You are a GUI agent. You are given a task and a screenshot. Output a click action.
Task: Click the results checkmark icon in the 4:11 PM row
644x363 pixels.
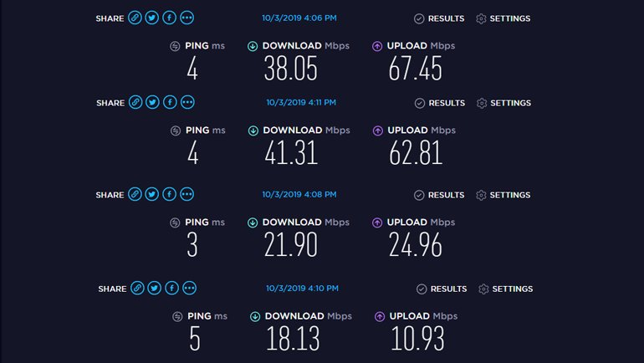click(x=420, y=103)
